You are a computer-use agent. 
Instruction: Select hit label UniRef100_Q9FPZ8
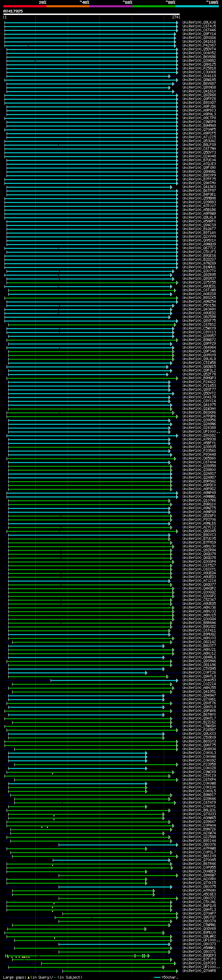tap(199, 99)
